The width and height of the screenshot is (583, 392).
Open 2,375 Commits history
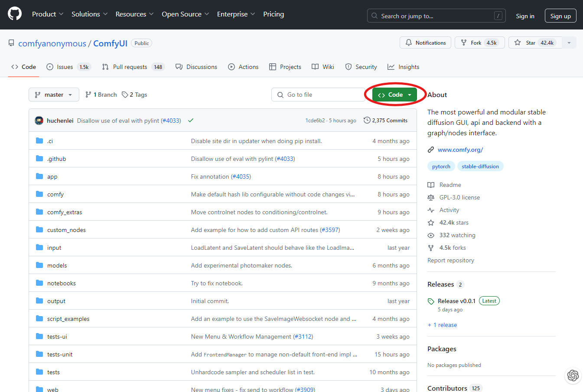click(x=385, y=120)
